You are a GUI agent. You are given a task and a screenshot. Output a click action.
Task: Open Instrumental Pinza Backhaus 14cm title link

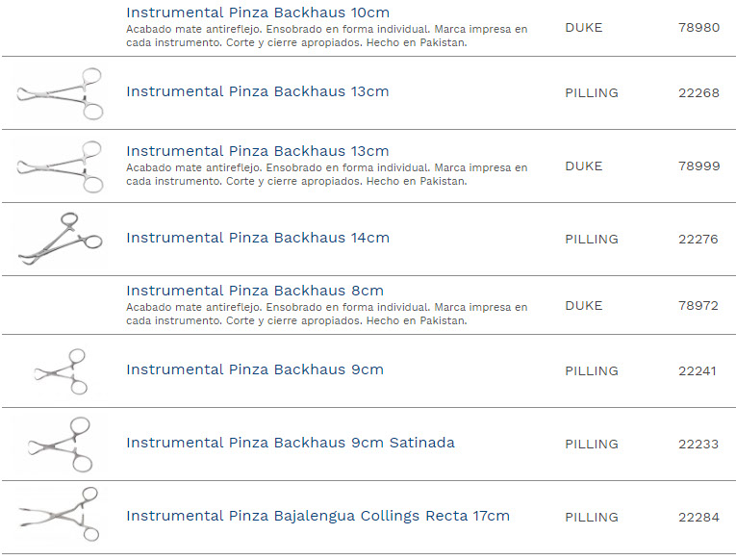tap(258, 238)
